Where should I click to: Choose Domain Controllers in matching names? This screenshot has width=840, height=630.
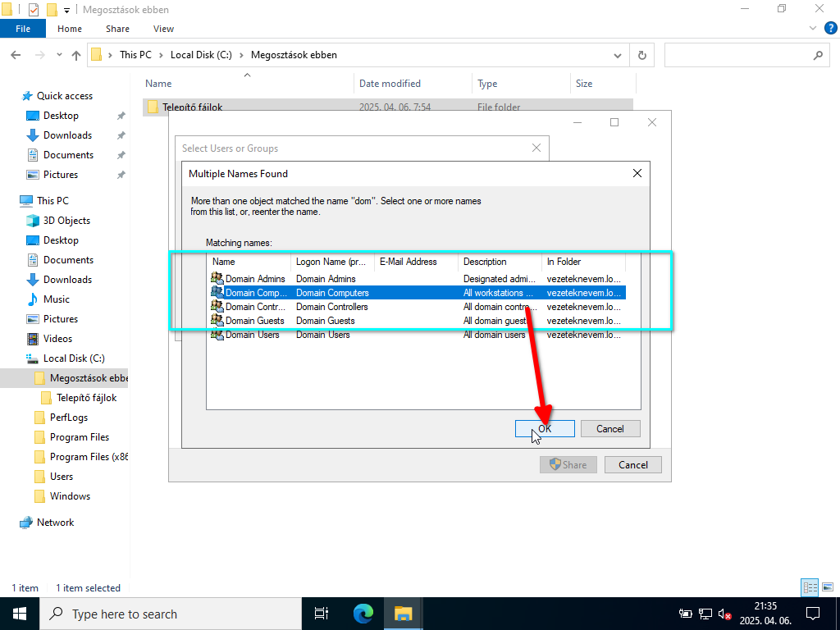tap(255, 307)
